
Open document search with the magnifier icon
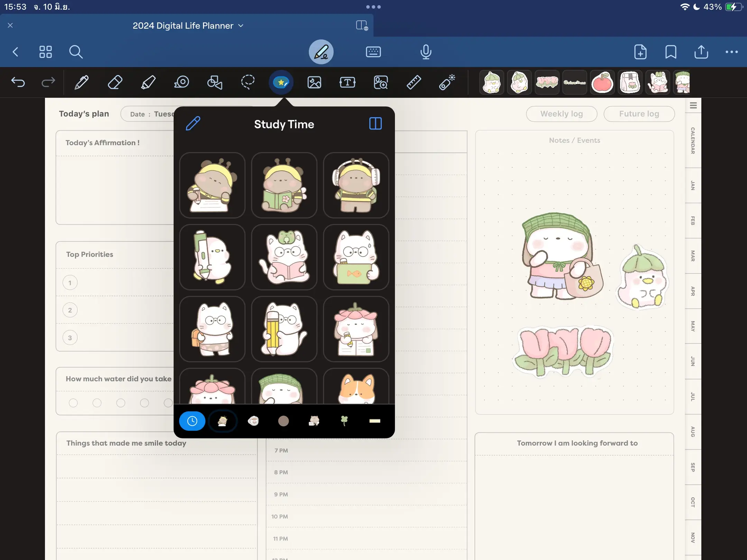76,52
